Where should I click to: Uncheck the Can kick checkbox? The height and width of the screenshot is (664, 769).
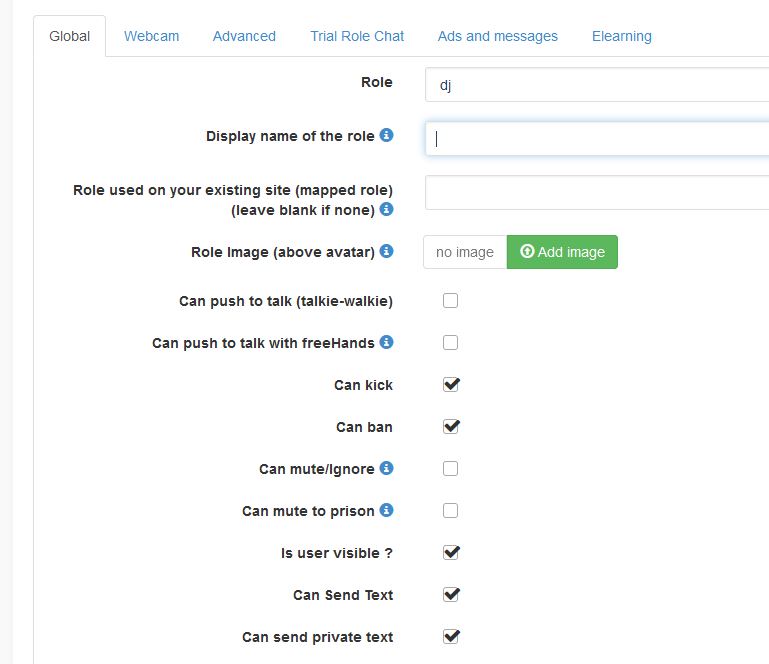tap(450, 384)
